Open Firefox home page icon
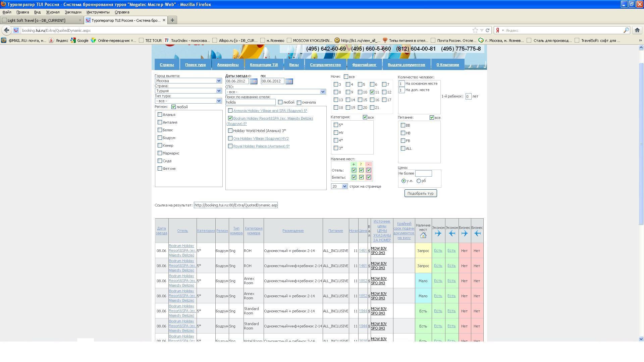 637,31
